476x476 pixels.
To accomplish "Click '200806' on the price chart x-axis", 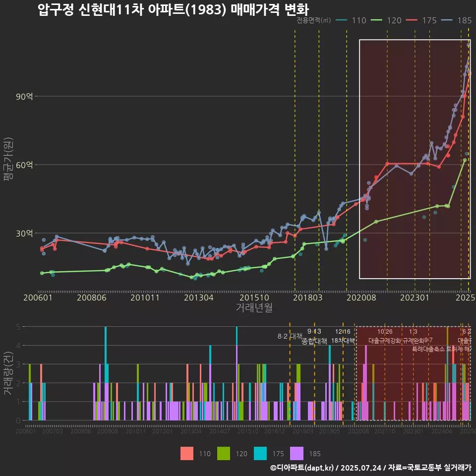I will point(92,297).
